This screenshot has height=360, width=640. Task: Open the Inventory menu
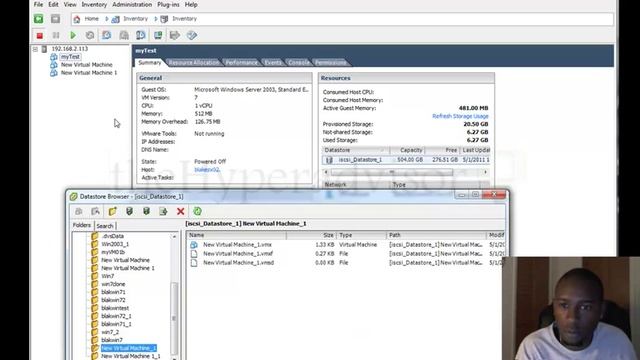pyautogui.click(x=94, y=4)
